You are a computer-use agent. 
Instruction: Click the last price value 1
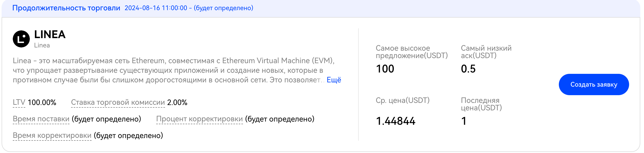coord(464,121)
